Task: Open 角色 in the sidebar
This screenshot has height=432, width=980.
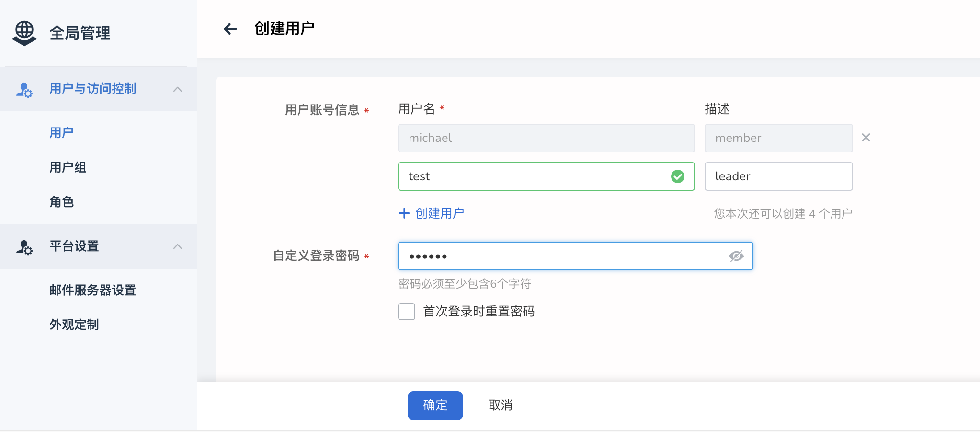Action: point(61,202)
